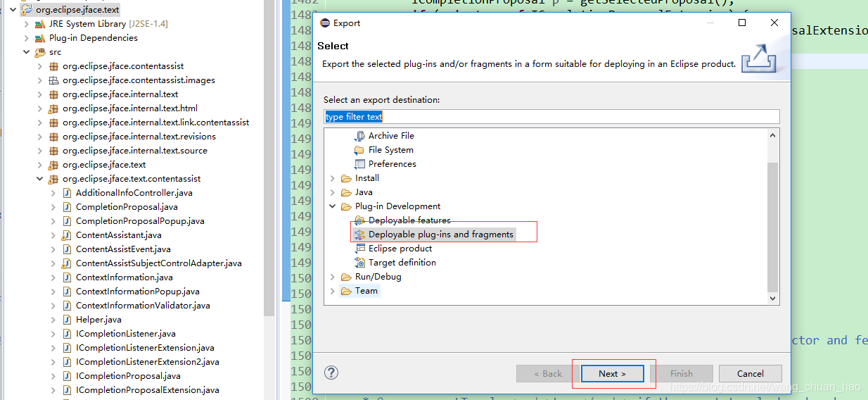Click the export list scroll up arrow
This screenshot has width=868, height=400.
pos(773,135)
